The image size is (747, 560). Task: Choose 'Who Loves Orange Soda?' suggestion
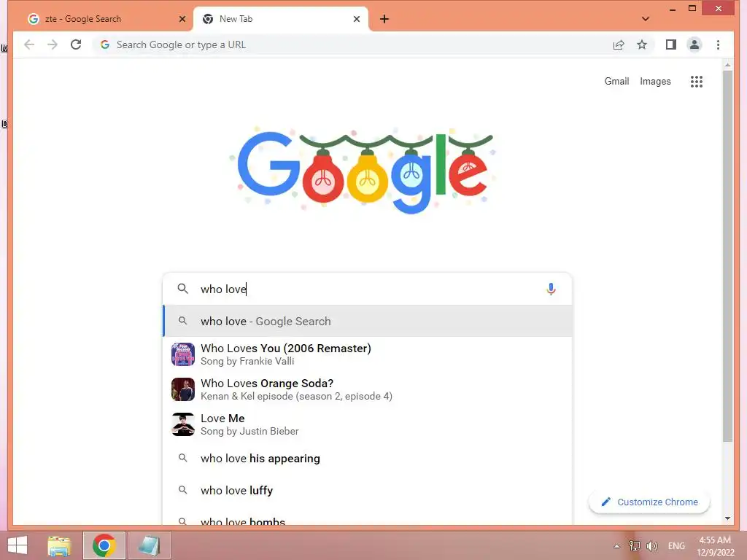click(368, 389)
